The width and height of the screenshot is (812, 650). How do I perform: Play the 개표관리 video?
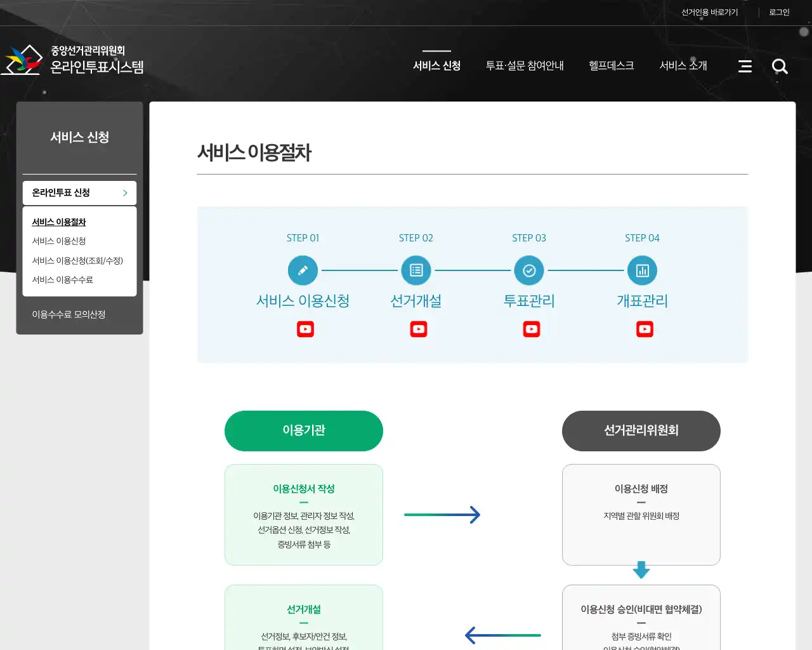point(645,328)
